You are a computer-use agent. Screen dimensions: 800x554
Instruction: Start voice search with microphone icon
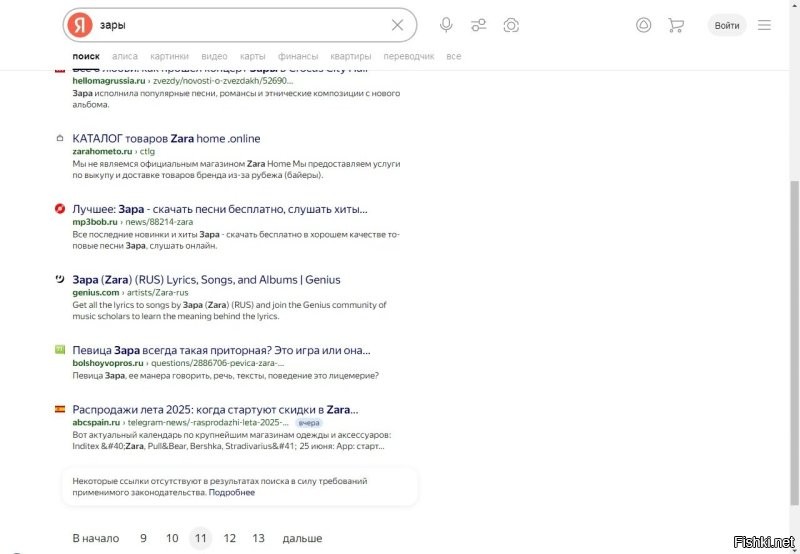coord(446,25)
